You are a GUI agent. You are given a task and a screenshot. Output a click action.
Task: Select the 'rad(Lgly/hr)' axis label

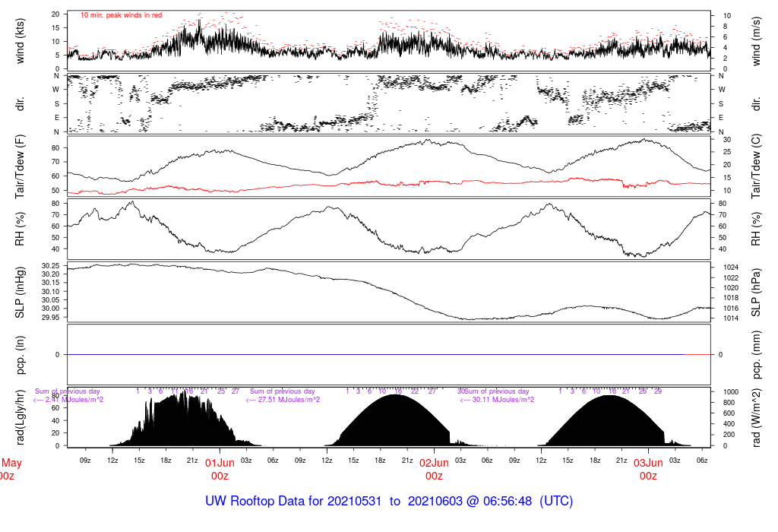click(20, 417)
